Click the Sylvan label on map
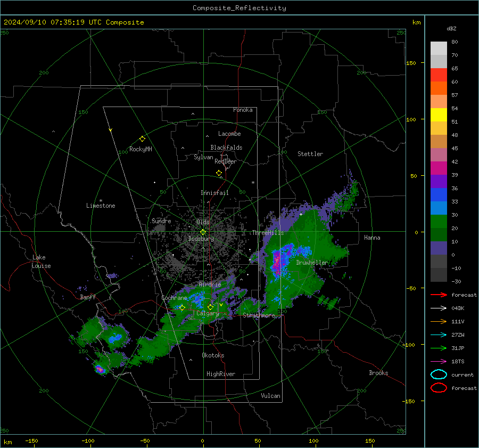This screenshot has height=448, width=479. point(203,157)
